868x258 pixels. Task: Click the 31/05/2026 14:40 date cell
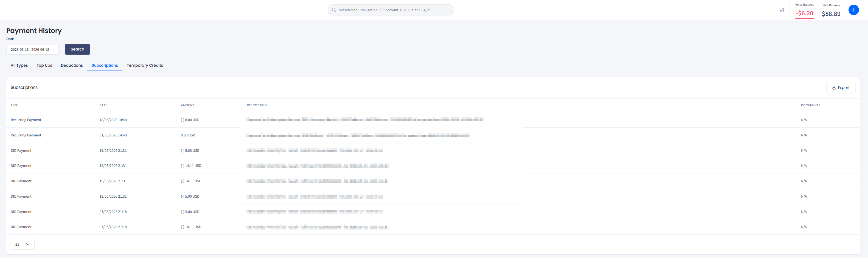113,135
